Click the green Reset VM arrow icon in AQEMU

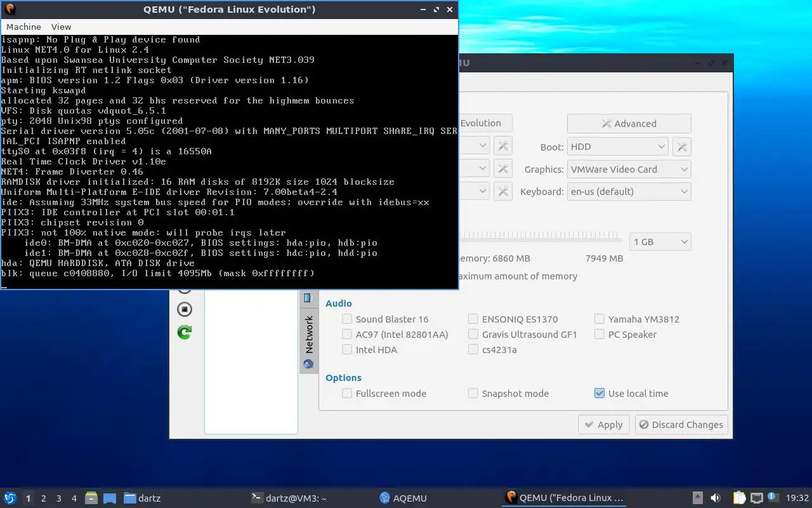click(x=185, y=332)
